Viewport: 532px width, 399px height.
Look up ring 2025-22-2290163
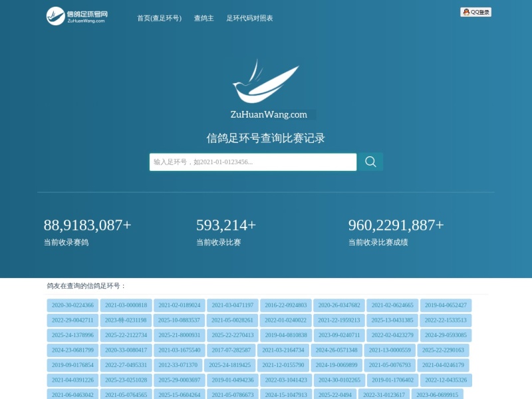click(x=443, y=350)
